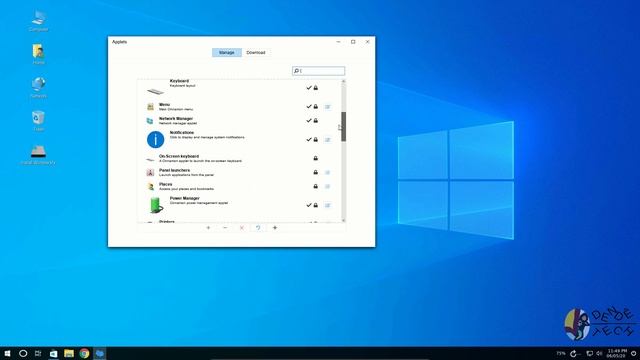The height and width of the screenshot is (360, 640).
Task: Open configure settings for Menu applet
Action: point(327,107)
